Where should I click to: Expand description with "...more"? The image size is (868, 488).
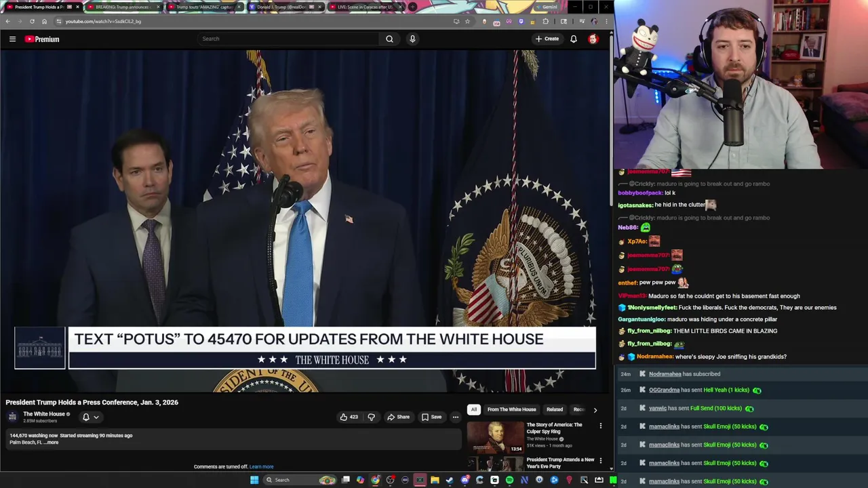click(51, 443)
